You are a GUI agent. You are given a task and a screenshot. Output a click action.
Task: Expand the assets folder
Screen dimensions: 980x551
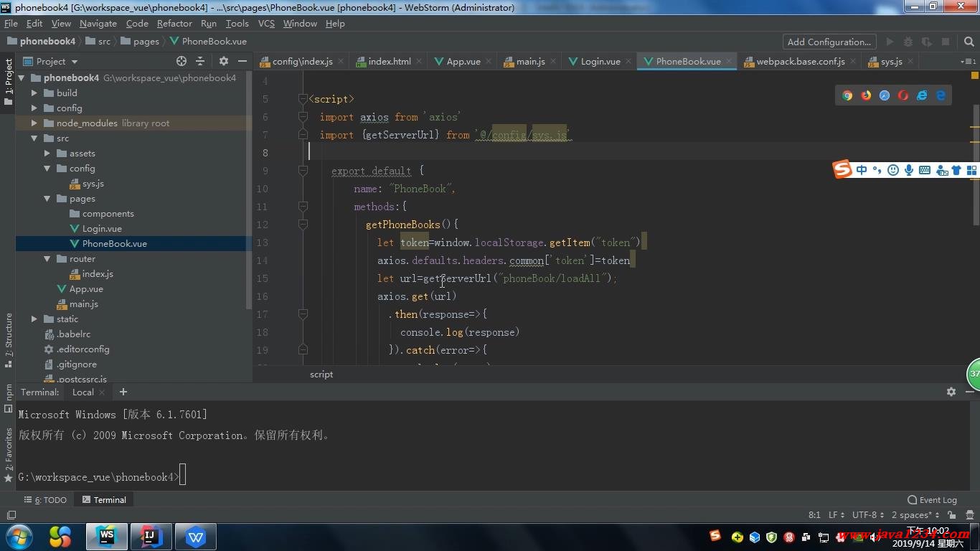click(47, 153)
